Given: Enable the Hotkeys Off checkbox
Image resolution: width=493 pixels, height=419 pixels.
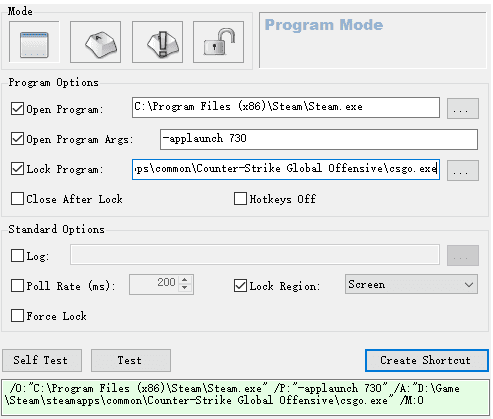Looking at the screenshot, I should pyautogui.click(x=240, y=199).
